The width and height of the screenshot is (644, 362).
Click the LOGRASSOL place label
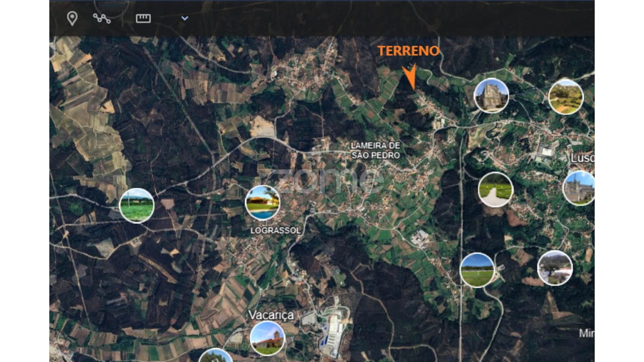click(x=275, y=230)
